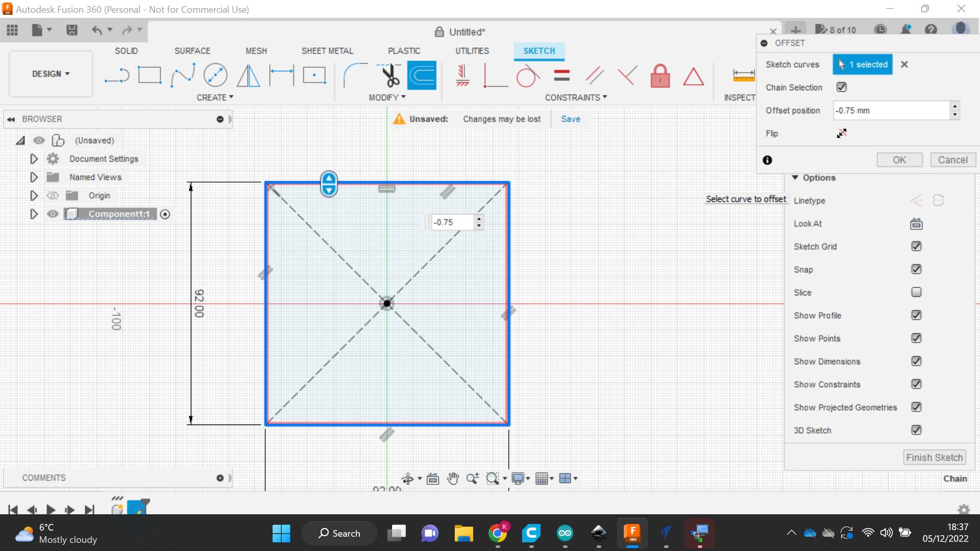Switch to the SHEET METAL tab
The width and height of the screenshot is (980, 551).
(327, 51)
